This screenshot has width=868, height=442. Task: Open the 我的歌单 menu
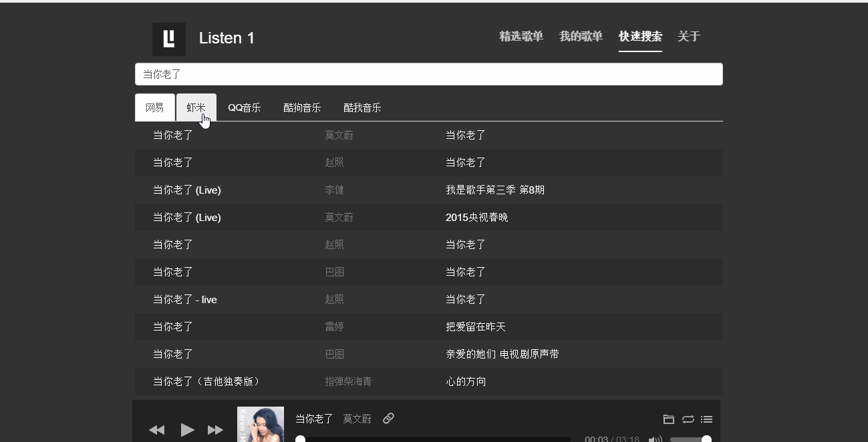point(581,37)
